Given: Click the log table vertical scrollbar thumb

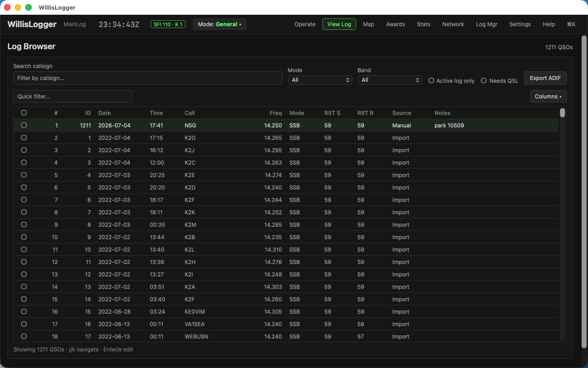Looking at the screenshot, I should pos(562,113).
